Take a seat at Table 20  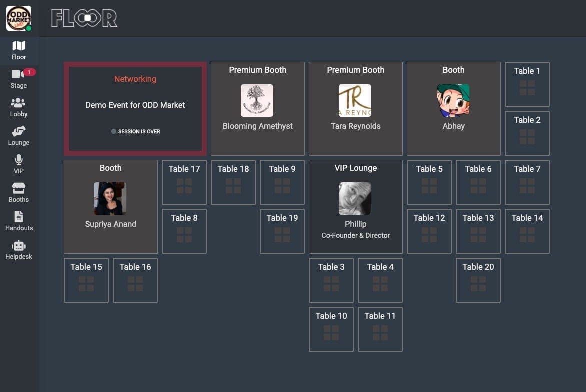coord(478,280)
